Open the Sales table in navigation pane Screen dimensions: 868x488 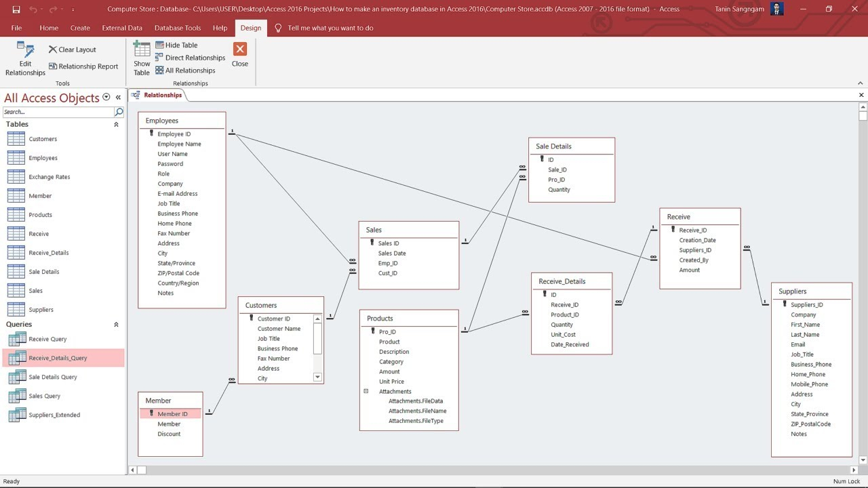click(x=35, y=291)
